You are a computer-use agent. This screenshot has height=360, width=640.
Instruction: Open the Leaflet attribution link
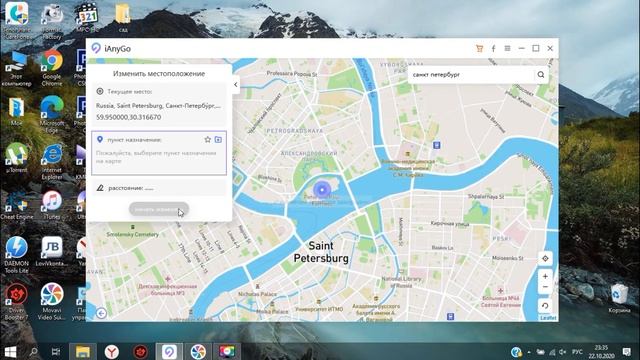point(548,318)
